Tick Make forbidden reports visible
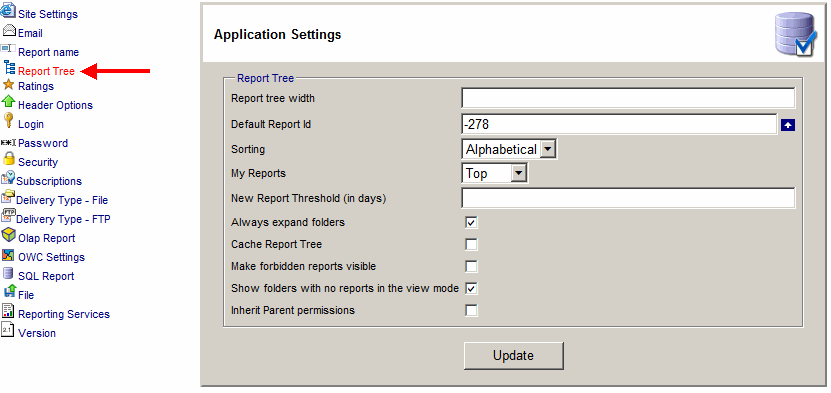Image resolution: width=831 pixels, height=393 pixels. click(x=471, y=266)
